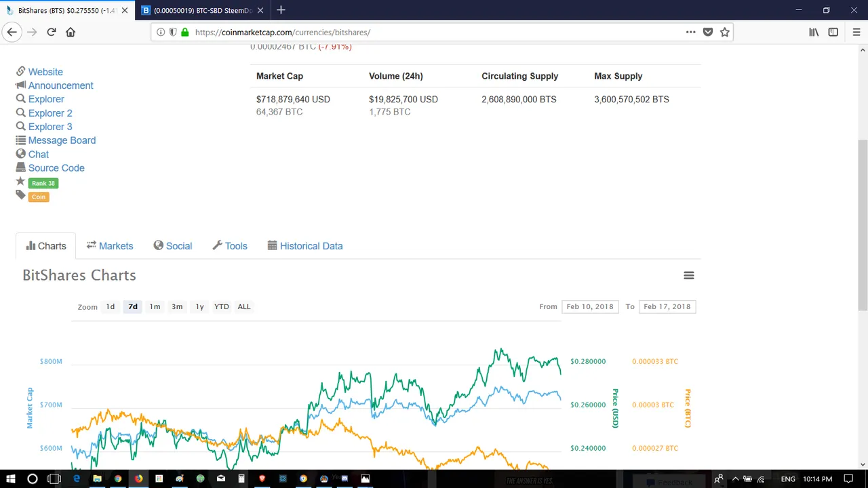868x488 pixels.
Task: Edit the To date Feb 17, 2018
Action: [x=667, y=306]
